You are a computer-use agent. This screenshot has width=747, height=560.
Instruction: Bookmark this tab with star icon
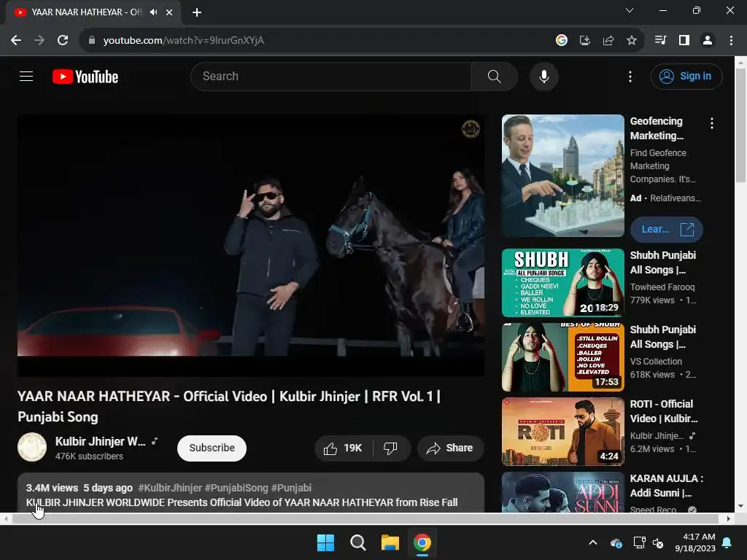(632, 41)
